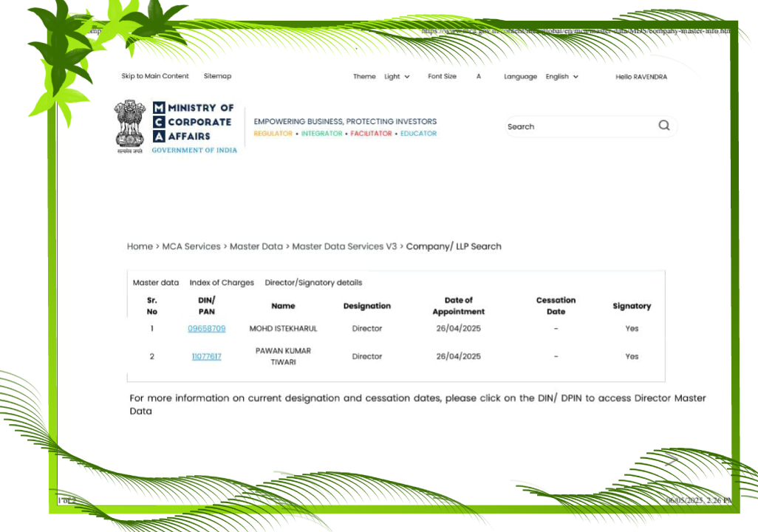Click the Master Data breadcrumb link
This screenshot has width=758, height=532.
(256, 246)
